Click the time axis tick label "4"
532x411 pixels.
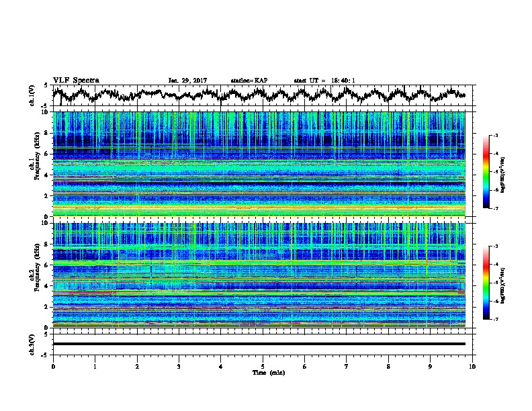click(x=221, y=367)
